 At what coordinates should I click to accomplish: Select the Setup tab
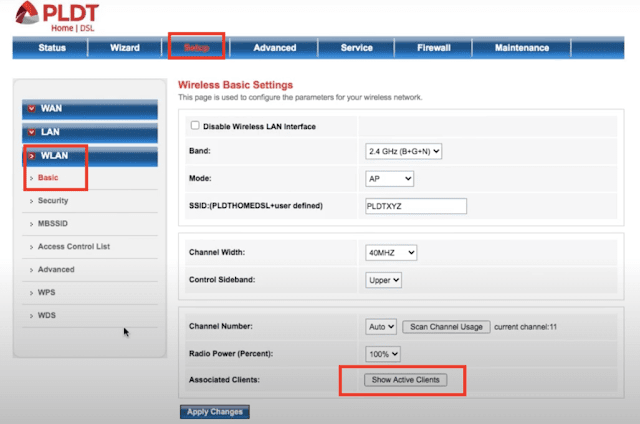196,48
